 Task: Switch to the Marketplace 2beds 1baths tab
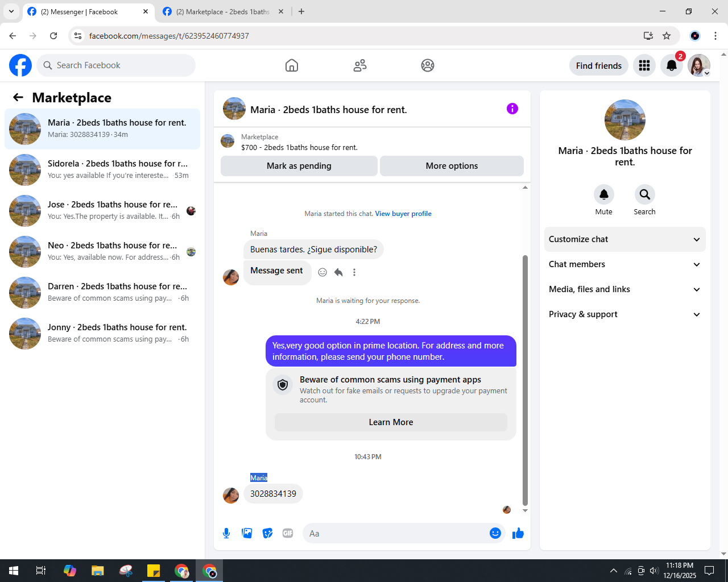pyautogui.click(x=223, y=11)
